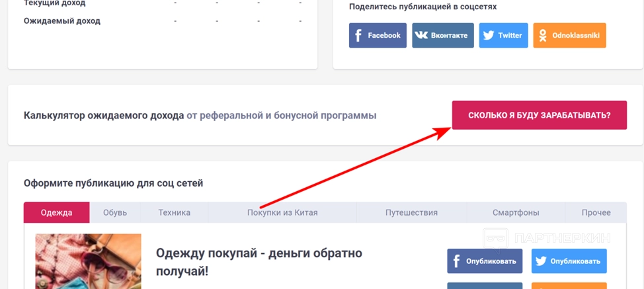The height and width of the screenshot is (289, 644).
Task: Publish the clothing post to Twitter (Опубликовать)
Action: (569, 261)
